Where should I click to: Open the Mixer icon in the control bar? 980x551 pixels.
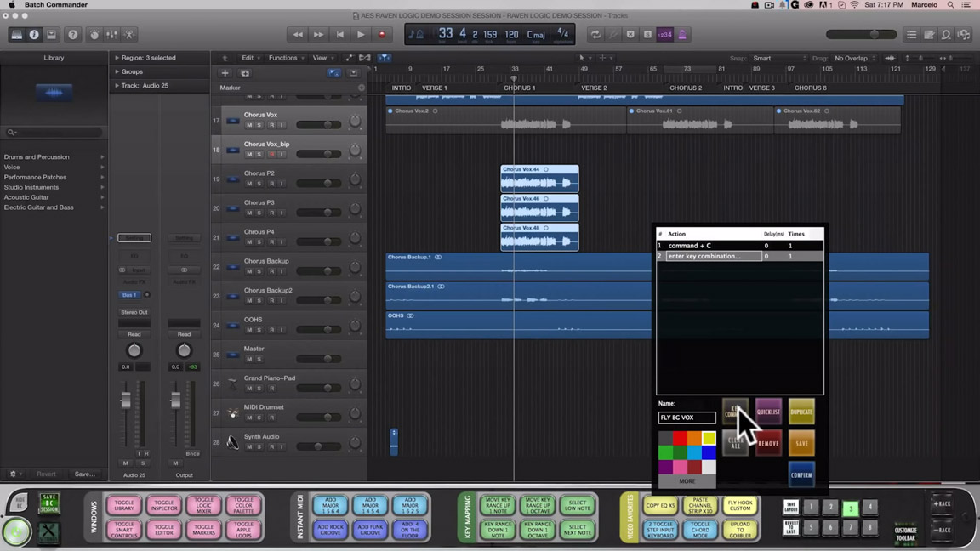coord(112,35)
